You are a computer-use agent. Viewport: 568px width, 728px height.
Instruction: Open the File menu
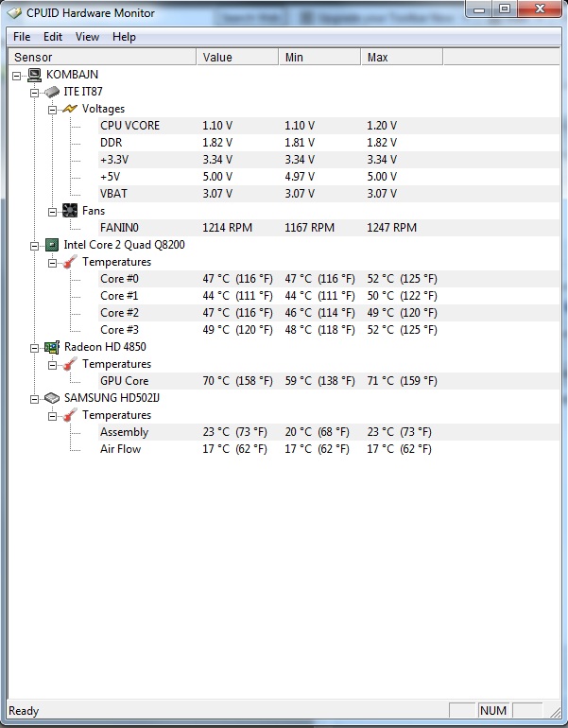(x=22, y=37)
